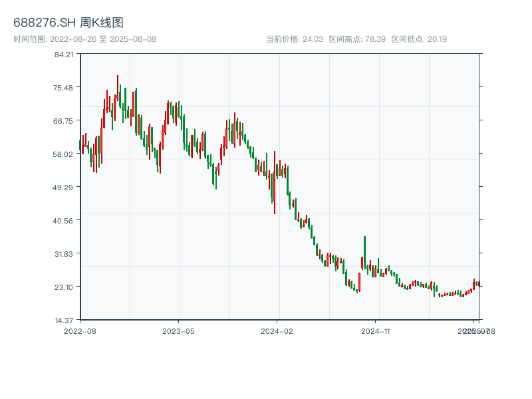532x399 pixels.
Task: Select the 时间范围 date range text
Action: tap(84, 39)
